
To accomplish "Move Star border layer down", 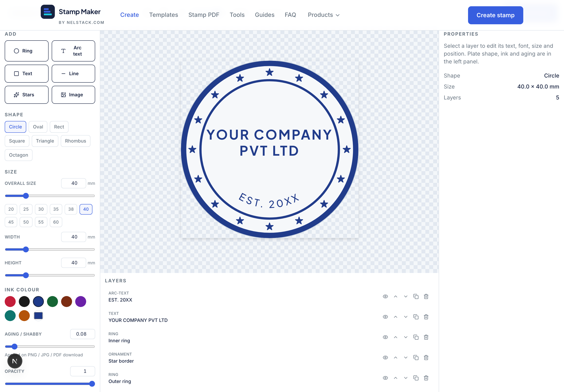I will click(406, 358).
